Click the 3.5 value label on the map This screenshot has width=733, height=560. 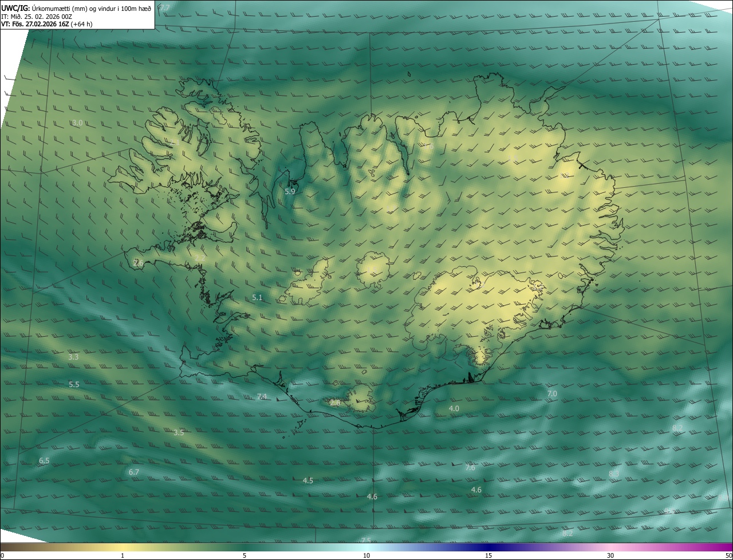179,432
